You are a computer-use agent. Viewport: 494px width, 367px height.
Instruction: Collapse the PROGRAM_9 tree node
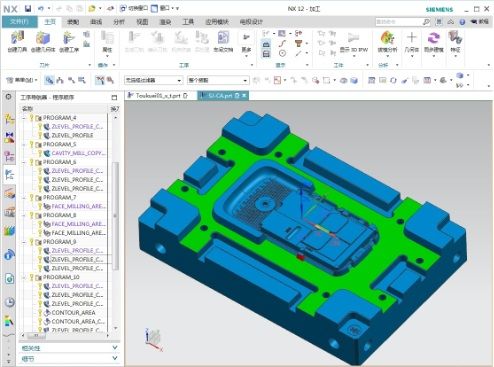click(x=24, y=242)
